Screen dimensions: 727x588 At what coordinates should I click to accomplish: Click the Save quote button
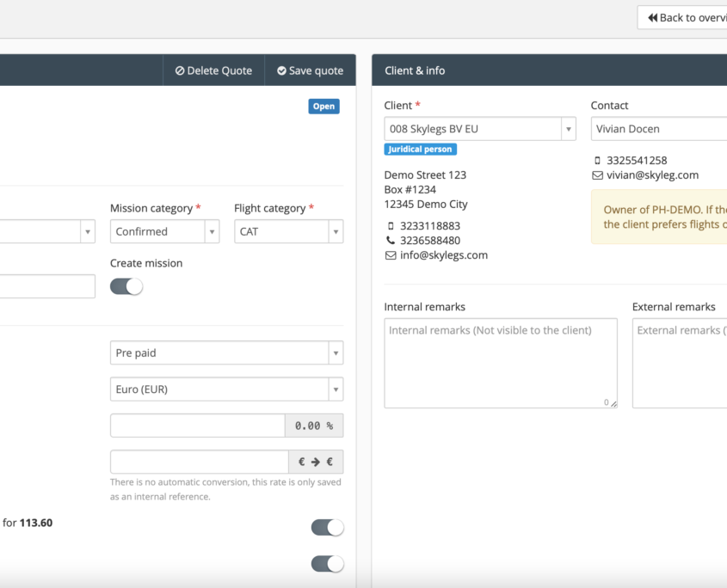[x=310, y=70]
